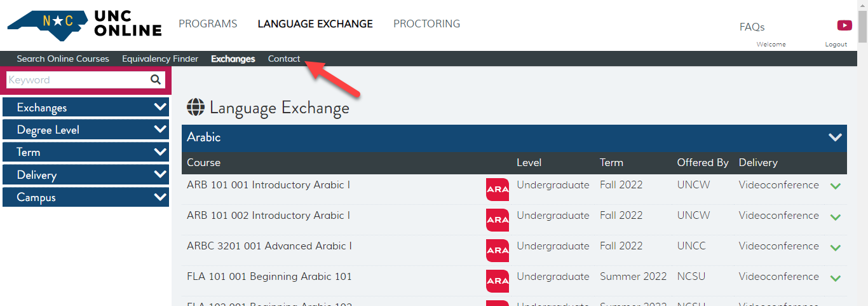Expand details for ARB 101 001 course
Viewport: 868px width, 306px height.
835,186
